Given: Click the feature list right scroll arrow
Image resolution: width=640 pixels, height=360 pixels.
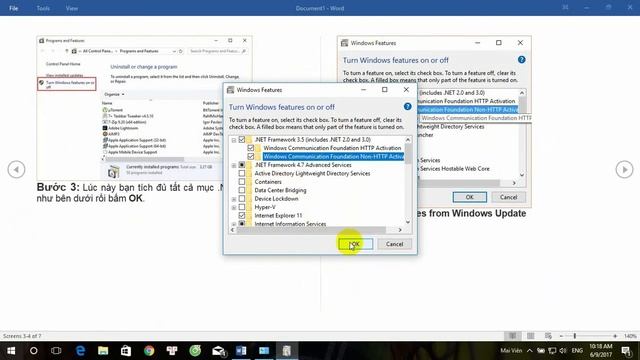Looking at the screenshot, I should [x=400, y=230].
